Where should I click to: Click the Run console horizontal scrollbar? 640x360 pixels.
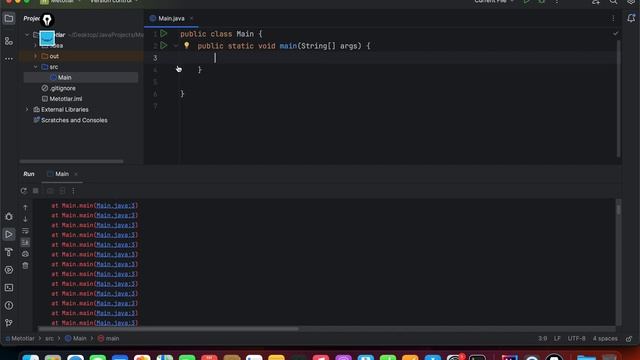168,329
